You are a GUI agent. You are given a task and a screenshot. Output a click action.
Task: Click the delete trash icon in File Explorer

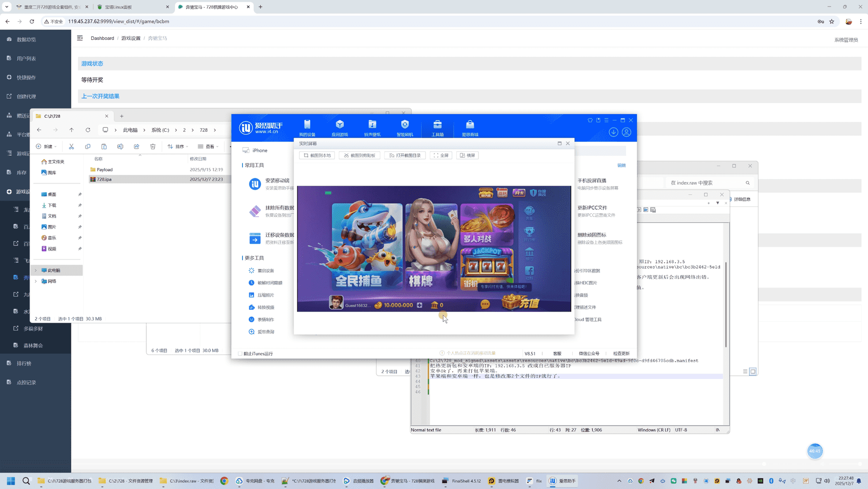153,146
